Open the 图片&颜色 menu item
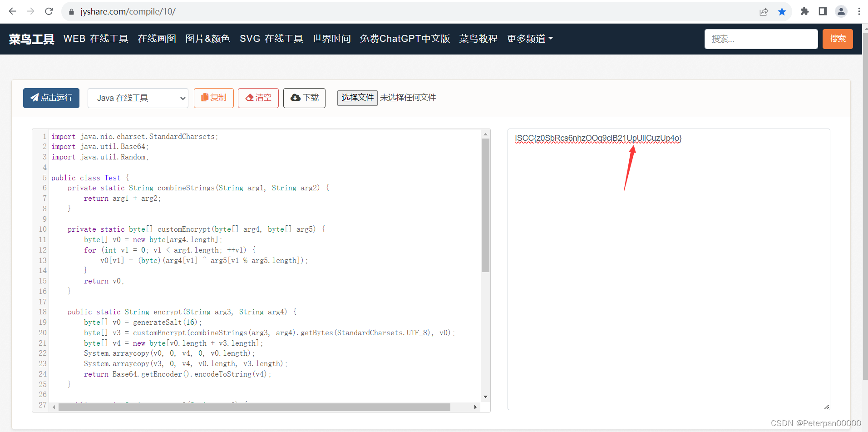 coord(208,39)
